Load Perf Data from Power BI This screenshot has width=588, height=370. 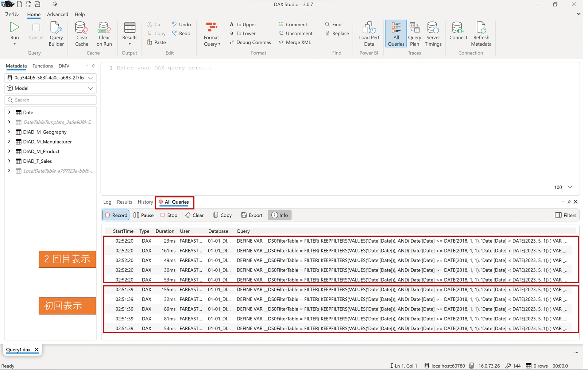369,34
